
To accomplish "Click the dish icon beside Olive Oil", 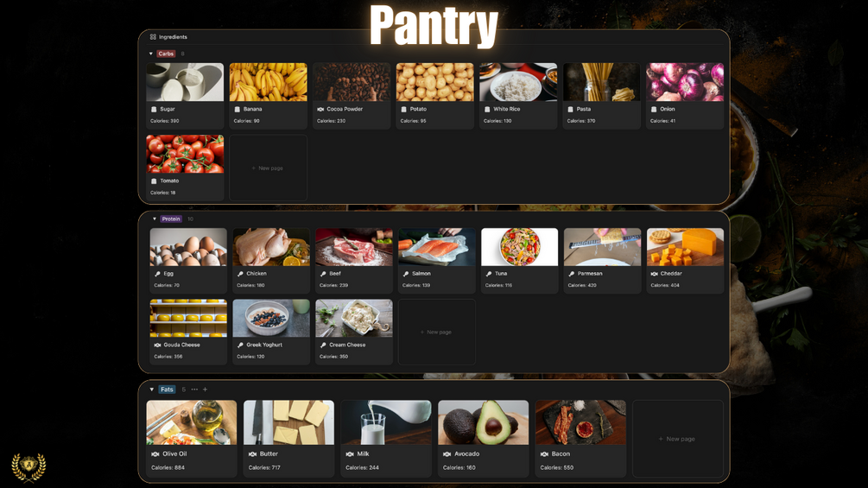I will click(x=155, y=454).
